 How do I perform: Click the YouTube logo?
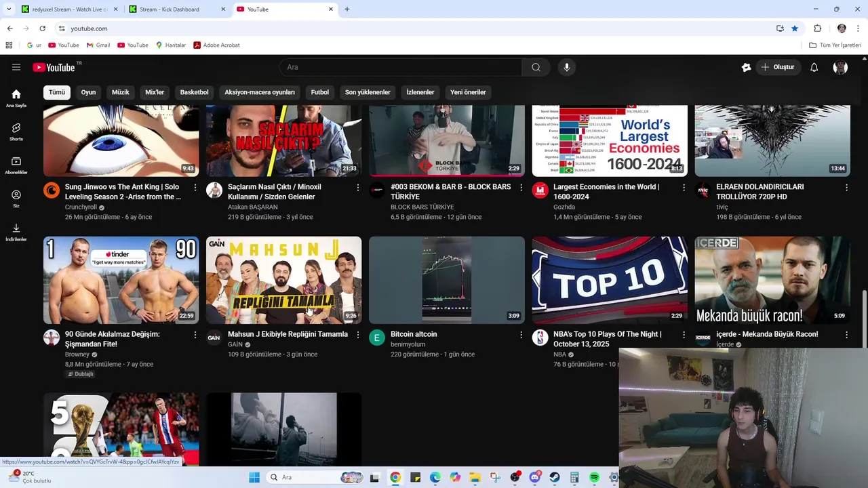click(x=54, y=67)
